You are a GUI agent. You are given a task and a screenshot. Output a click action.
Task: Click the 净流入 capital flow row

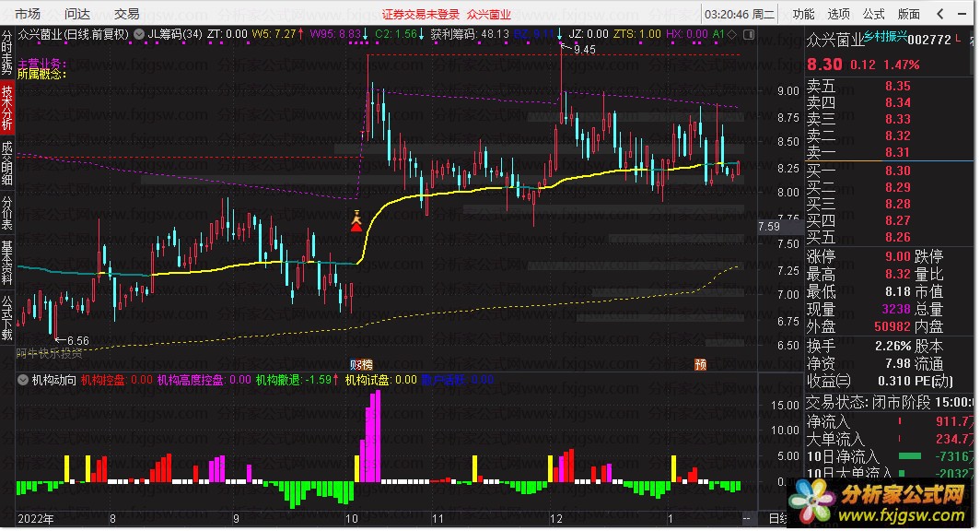click(890, 421)
